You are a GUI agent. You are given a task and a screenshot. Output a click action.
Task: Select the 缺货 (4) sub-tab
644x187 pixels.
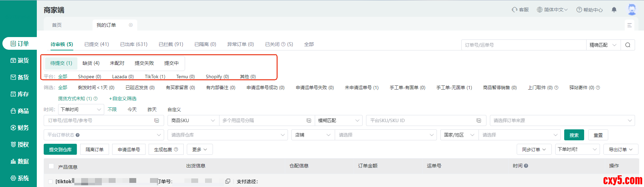pos(91,63)
